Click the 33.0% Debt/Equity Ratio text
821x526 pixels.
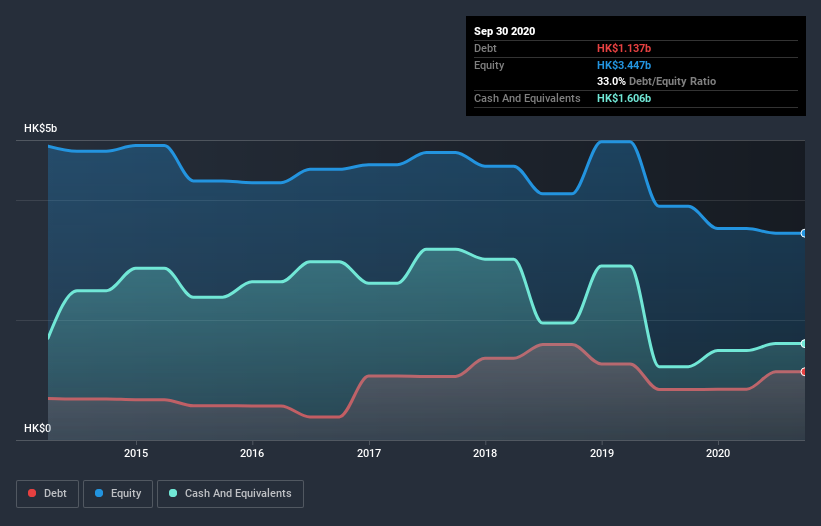click(x=657, y=82)
